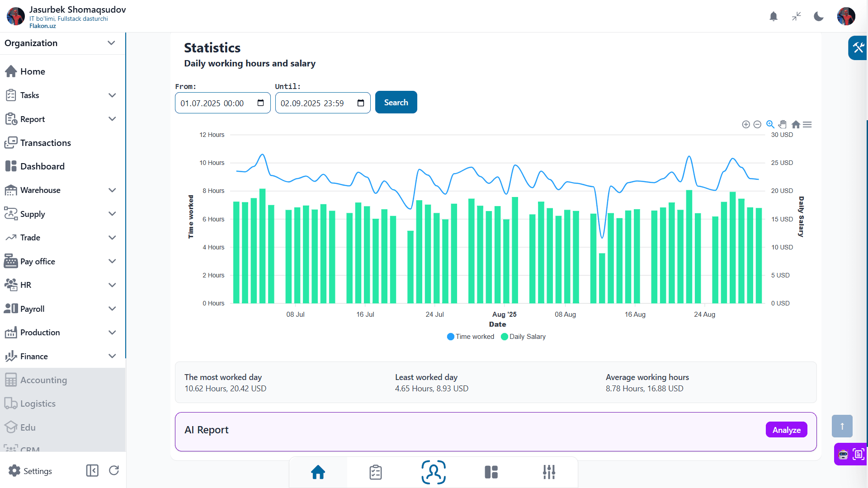The height and width of the screenshot is (488, 868).
Task: Click the sidebar collapse icon
Action: (92, 471)
